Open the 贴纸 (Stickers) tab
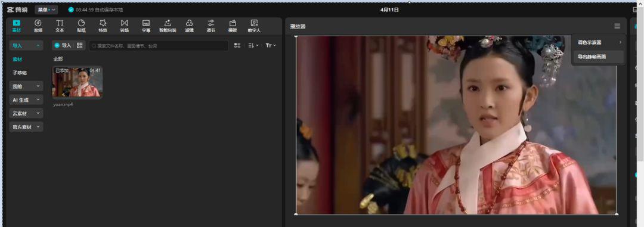644x227 pixels. pyautogui.click(x=81, y=26)
